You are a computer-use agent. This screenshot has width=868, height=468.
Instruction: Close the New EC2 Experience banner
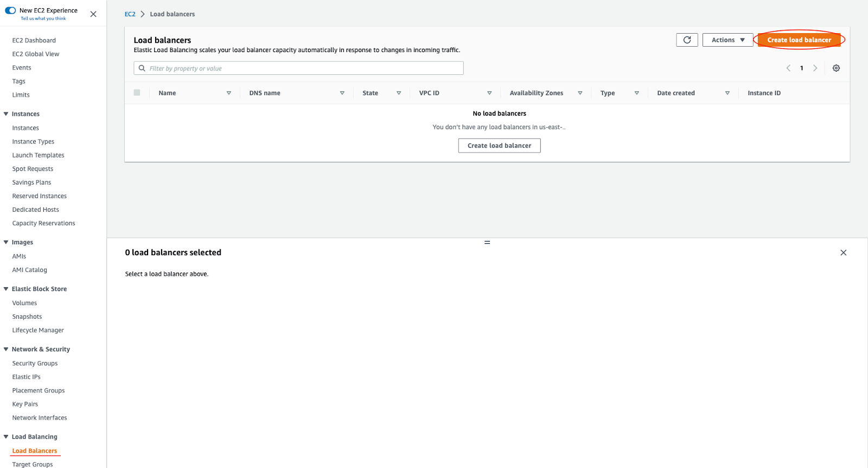[93, 14]
